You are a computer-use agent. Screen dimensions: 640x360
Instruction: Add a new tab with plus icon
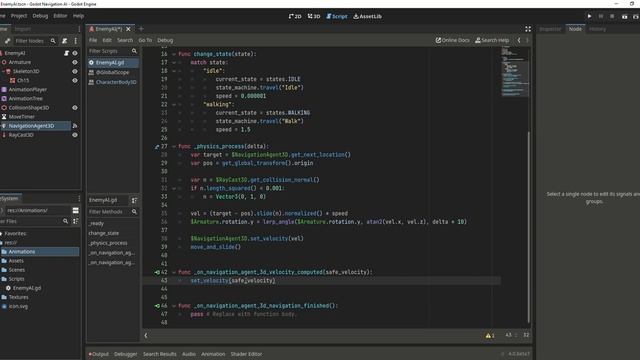click(x=141, y=29)
